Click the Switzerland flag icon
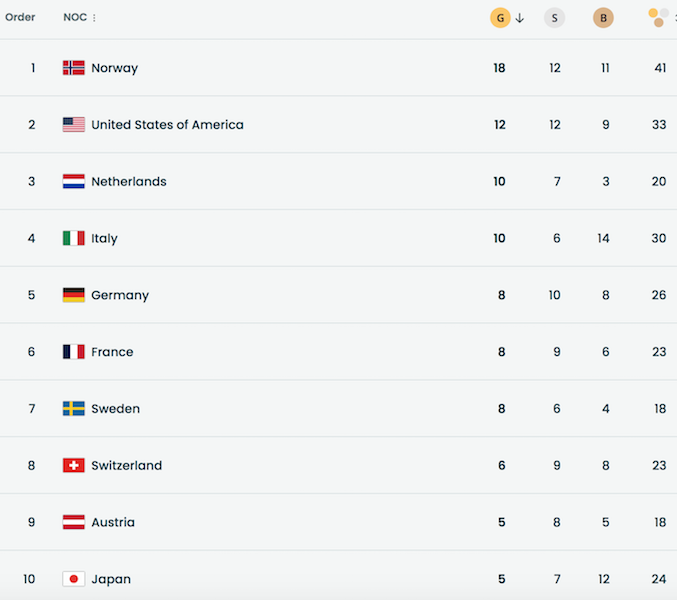Viewport: 677px width, 600px height. coord(73,466)
